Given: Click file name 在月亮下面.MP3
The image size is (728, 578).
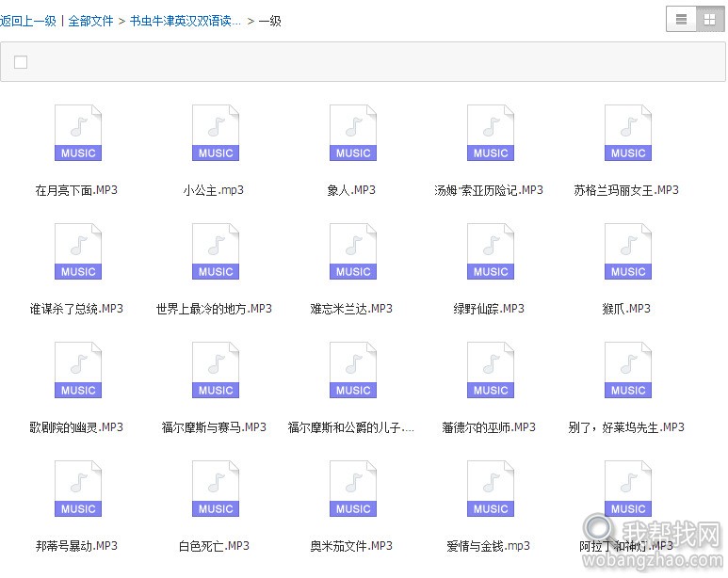Looking at the screenshot, I should (76, 190).
